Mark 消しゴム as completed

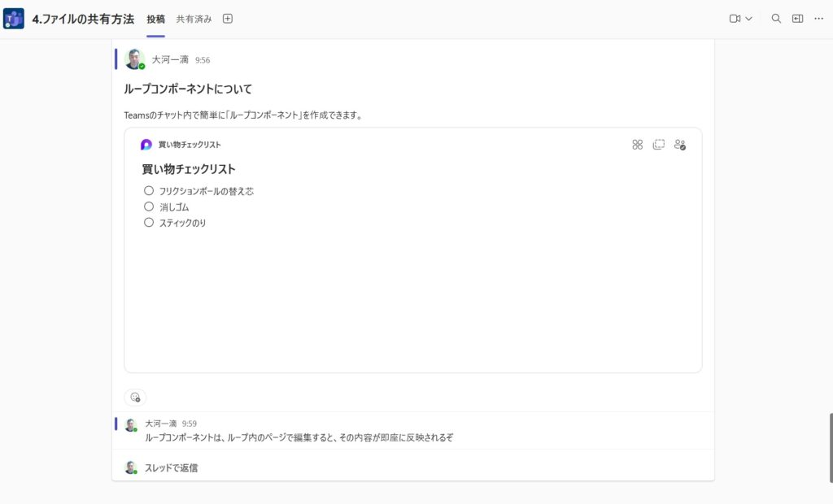tap(149, 206)
